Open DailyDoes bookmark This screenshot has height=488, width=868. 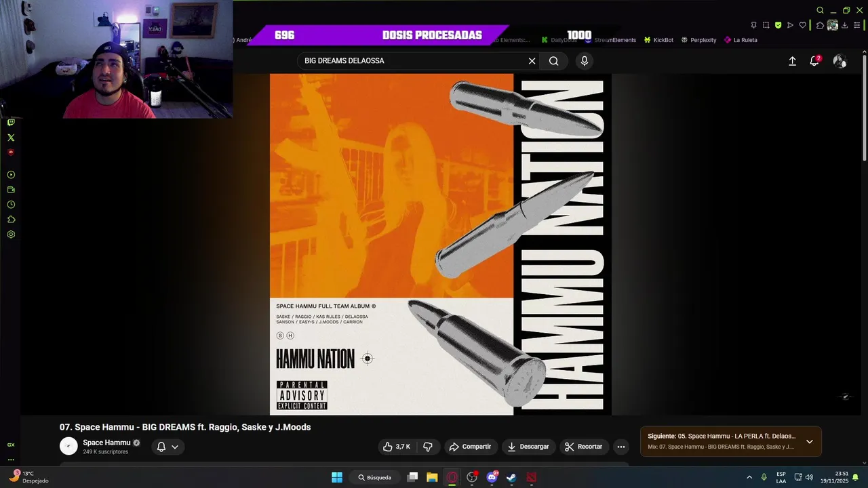click(559, 40)
